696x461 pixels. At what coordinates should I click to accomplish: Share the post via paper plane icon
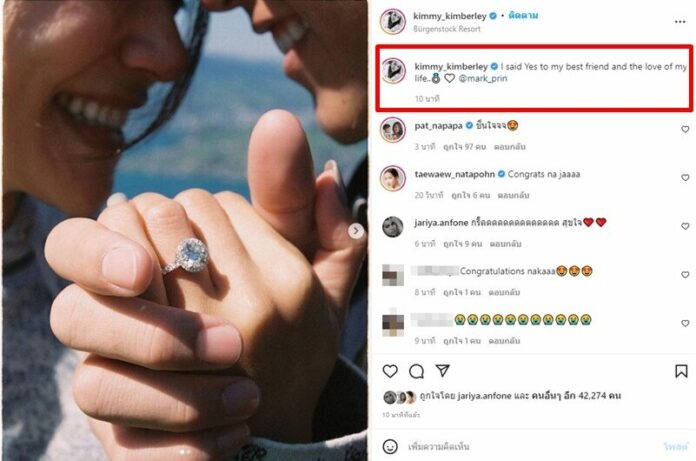point(443,370)
